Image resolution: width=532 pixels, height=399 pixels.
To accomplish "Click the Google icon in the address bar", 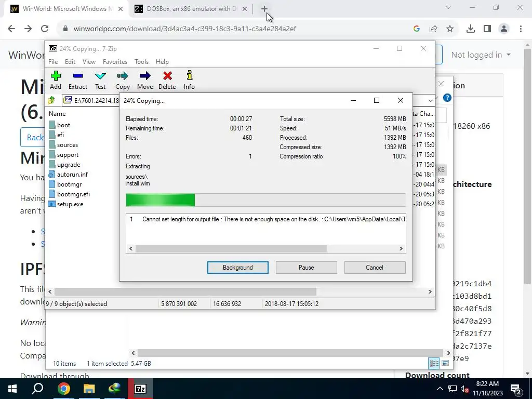I will (417, 29).
